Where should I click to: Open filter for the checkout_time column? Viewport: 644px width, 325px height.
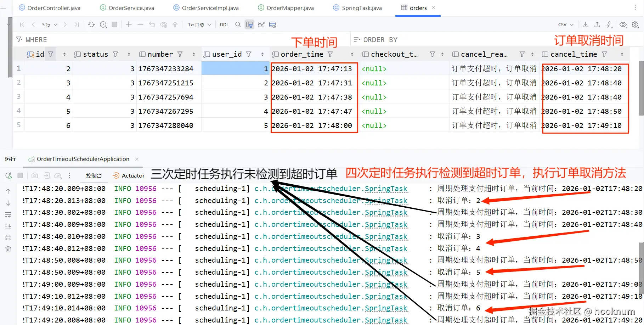click(x=432, y=54)
